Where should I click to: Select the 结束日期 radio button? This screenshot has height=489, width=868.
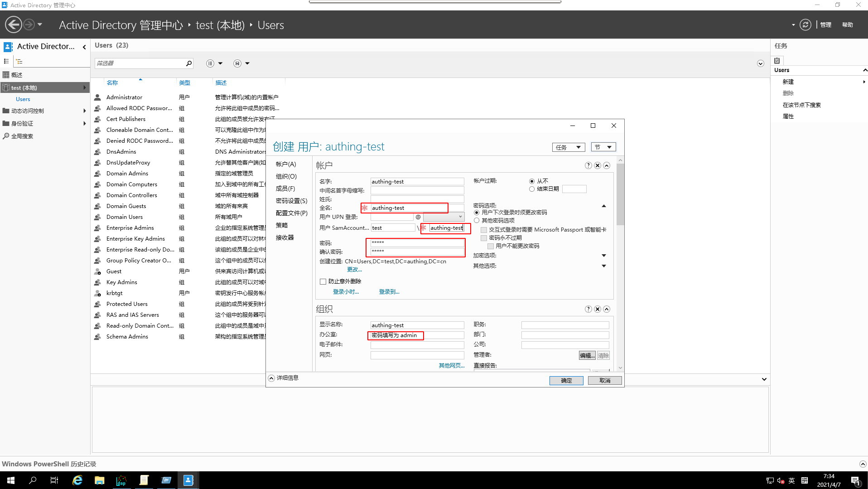point(532,189)
